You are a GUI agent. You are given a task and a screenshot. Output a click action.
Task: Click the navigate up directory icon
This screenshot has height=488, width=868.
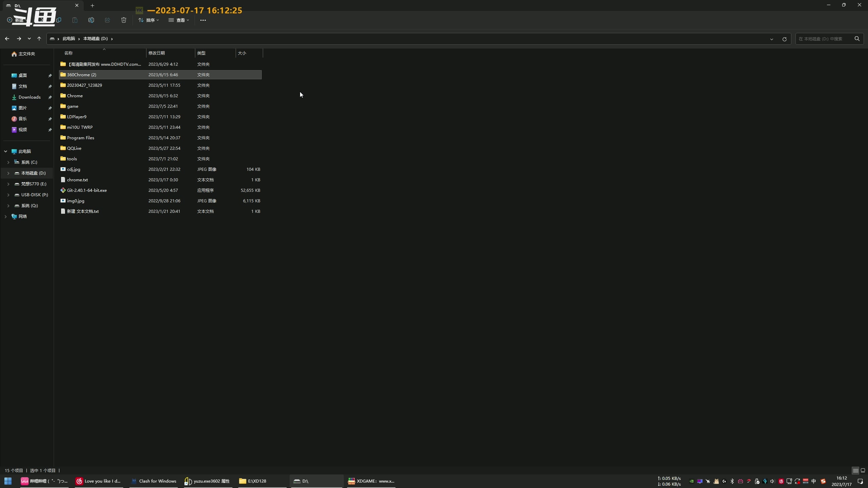coord(38,38)
